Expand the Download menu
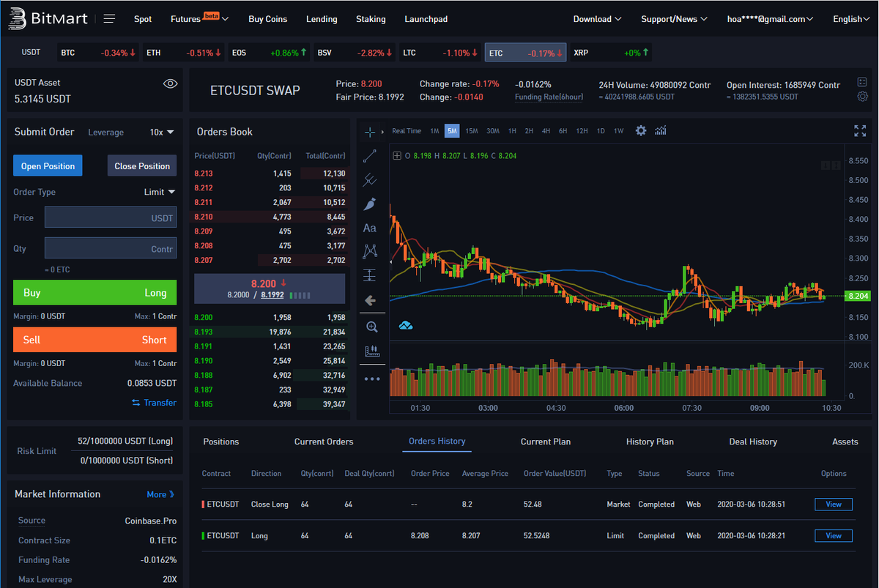Image resolution: width=879 pixels, height=588 pixels. pos(597,19)
